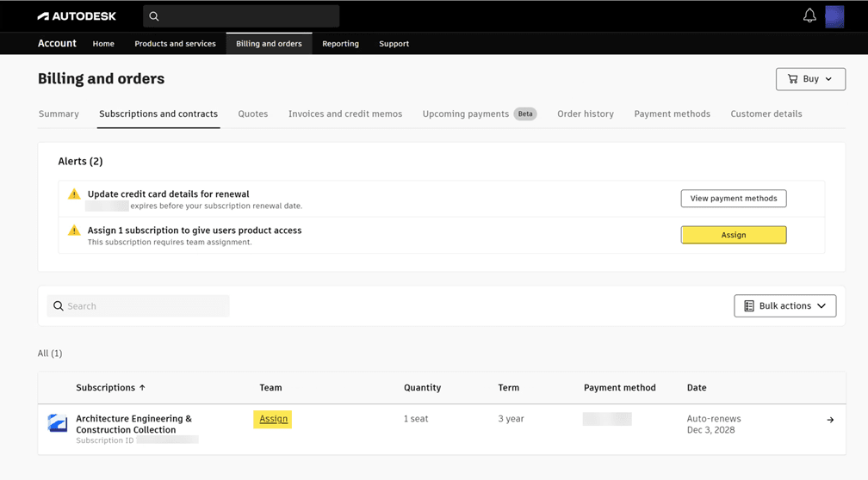Click Architecture Engineering & Construction Collection name

[134, 424]
